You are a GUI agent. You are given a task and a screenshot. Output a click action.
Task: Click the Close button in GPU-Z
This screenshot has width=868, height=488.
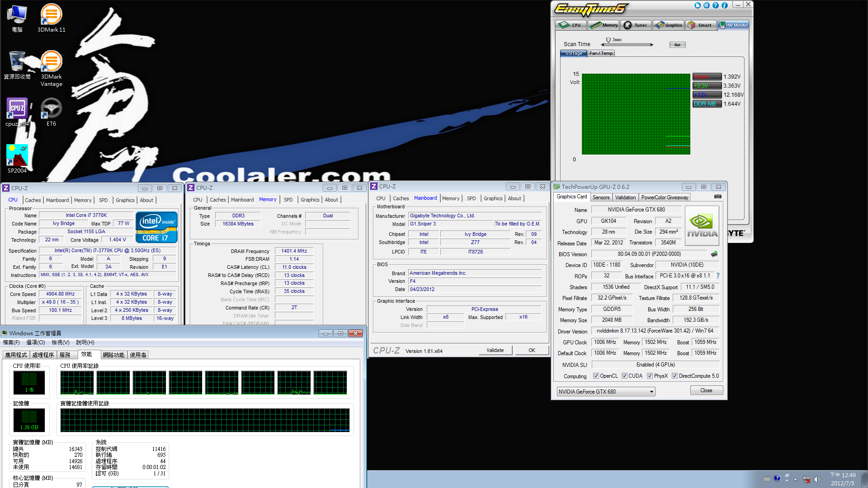pyautogui.click(x=706, y=390)
